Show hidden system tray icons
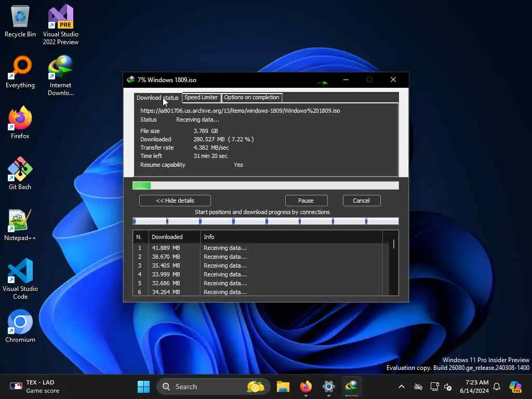The image size is (532, 399). pos(402,387)
